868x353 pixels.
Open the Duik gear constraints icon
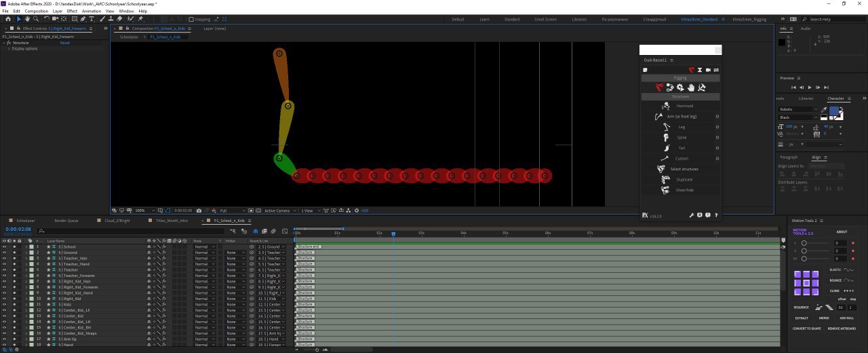click(680, 87)
